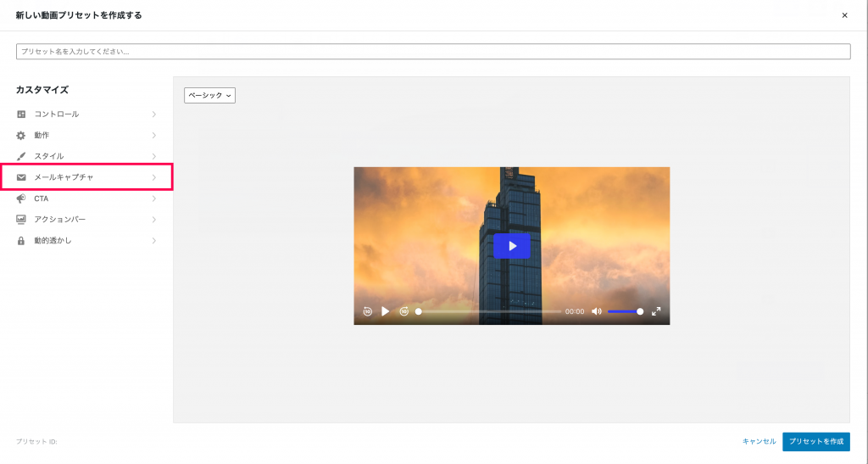Click the カスタマイズ heading
Viewport: 868px width, 464px height.
pos(42,90)
